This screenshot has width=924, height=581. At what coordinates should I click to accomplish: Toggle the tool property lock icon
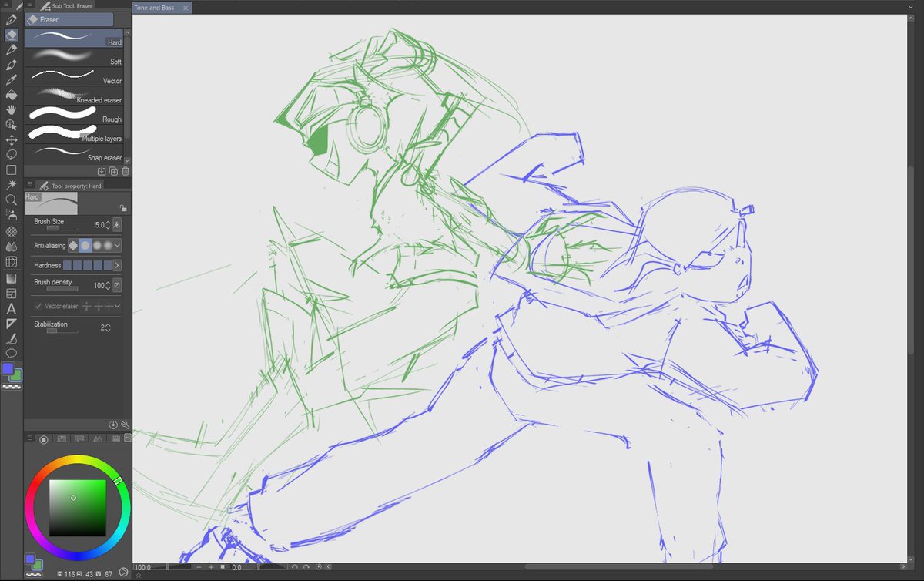tap(123, 208)
